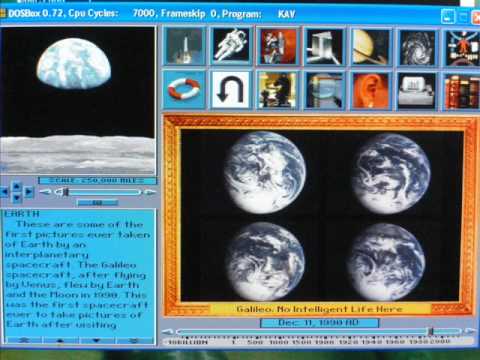Click the Galileo caption under framed picture
Image resolution: width=480 pixels, height=360 pixels.
click(319, 309)
